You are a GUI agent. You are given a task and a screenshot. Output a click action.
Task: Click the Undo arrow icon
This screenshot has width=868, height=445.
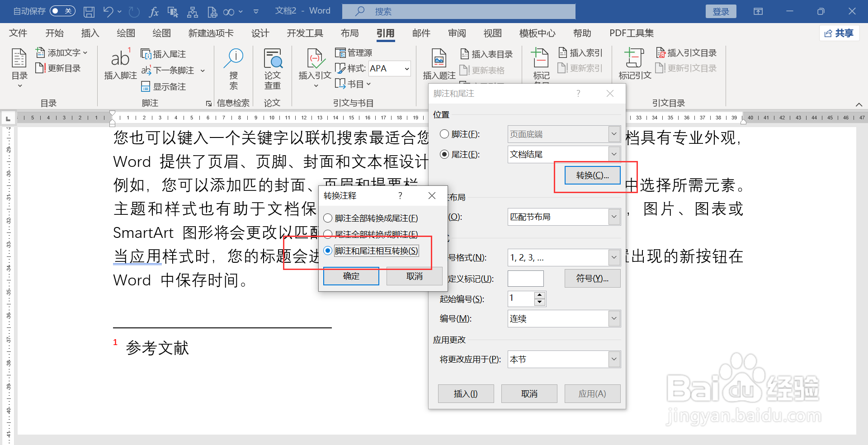[108, 11]
